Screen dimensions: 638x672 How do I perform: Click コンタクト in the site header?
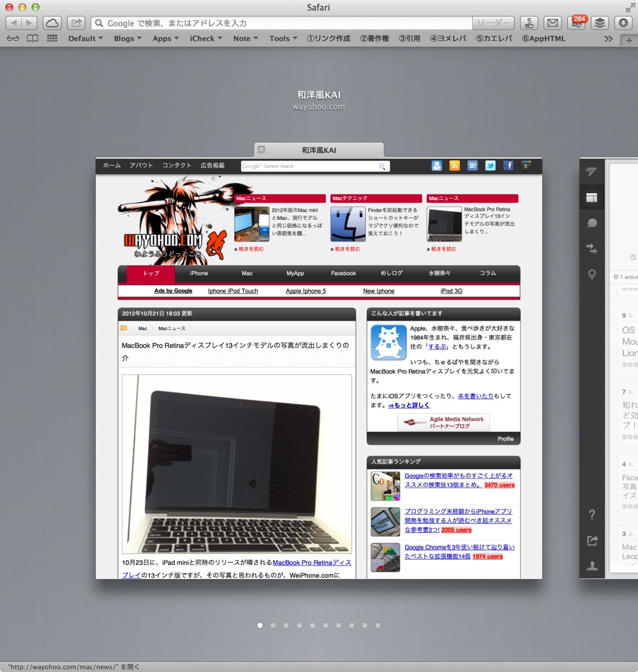[x=177, y=165]
